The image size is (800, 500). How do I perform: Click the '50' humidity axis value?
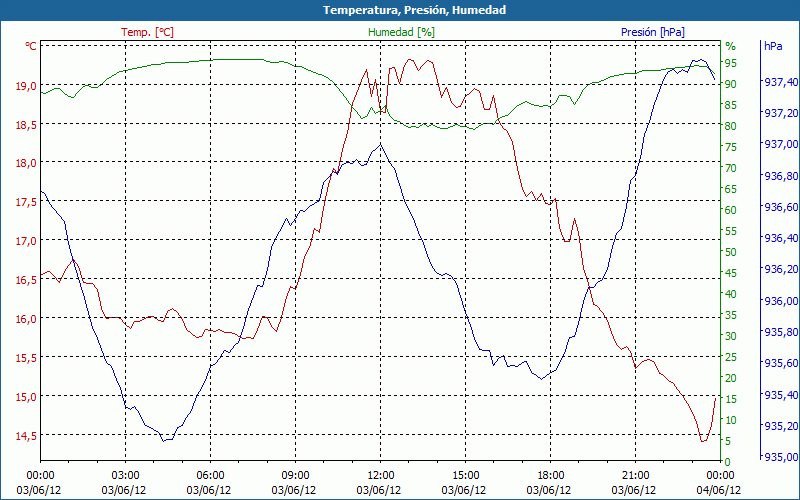point(731,252)
